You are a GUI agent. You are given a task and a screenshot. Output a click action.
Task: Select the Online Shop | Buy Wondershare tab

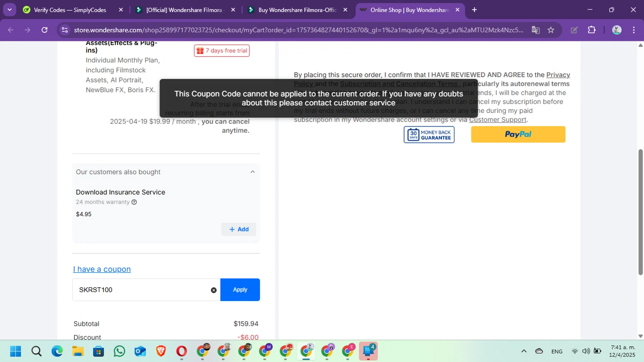coord(409,10)
